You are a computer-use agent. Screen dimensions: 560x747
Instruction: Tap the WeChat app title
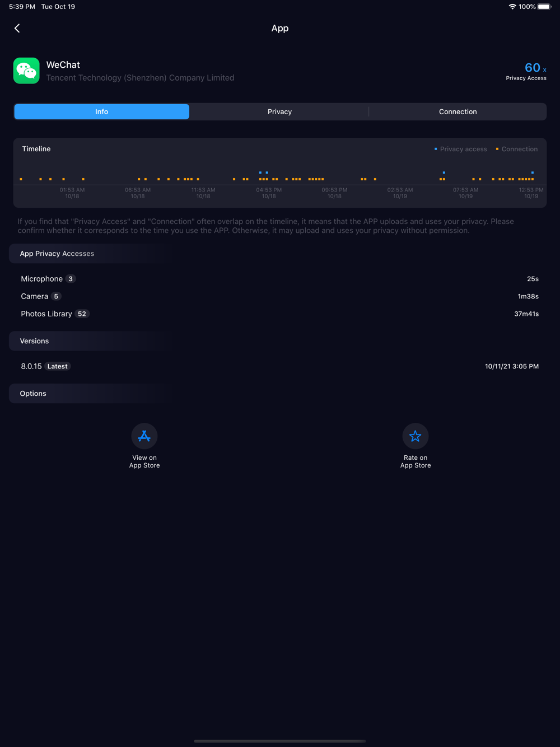point(63,65)
